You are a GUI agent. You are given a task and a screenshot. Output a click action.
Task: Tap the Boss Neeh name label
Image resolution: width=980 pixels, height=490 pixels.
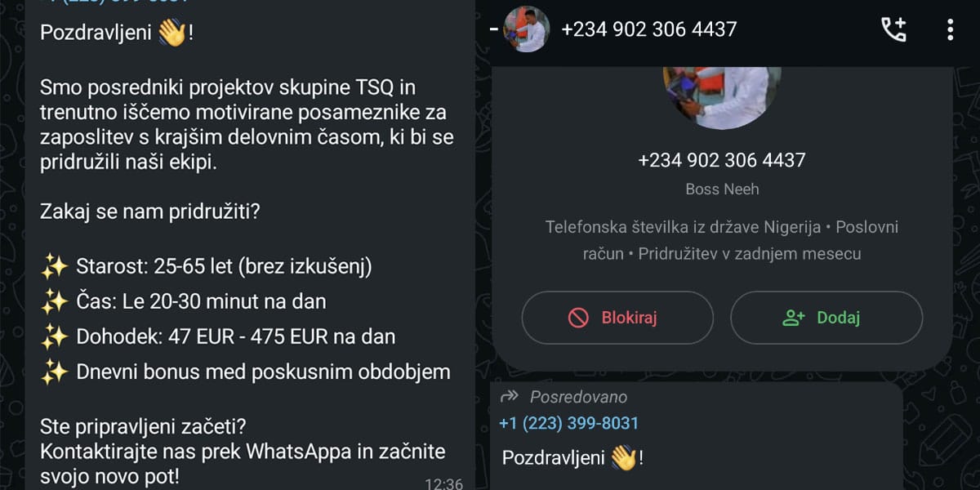tap(722, 189)
